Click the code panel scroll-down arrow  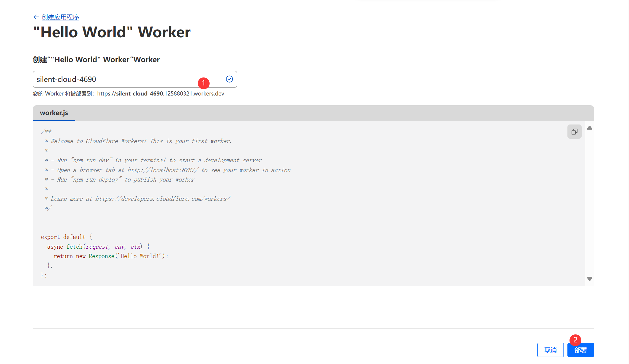point(590,279)
